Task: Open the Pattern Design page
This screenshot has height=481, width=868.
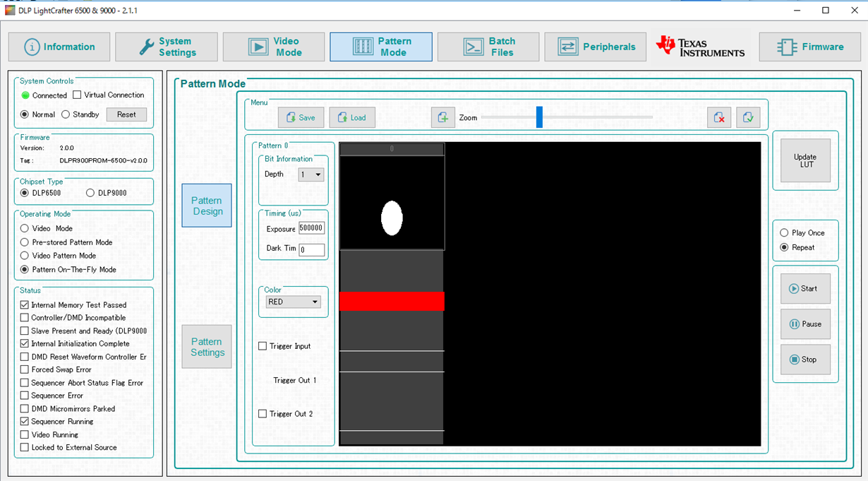Action: click(x=207, y=206)
